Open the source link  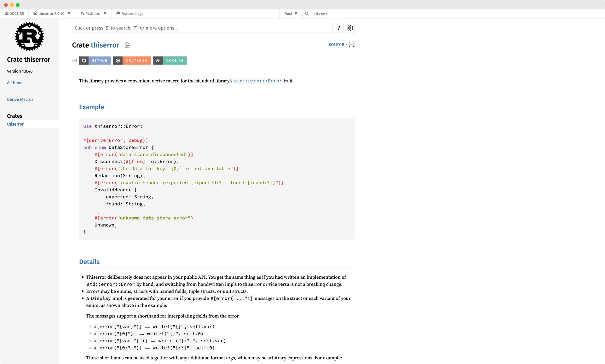[336, 44]
